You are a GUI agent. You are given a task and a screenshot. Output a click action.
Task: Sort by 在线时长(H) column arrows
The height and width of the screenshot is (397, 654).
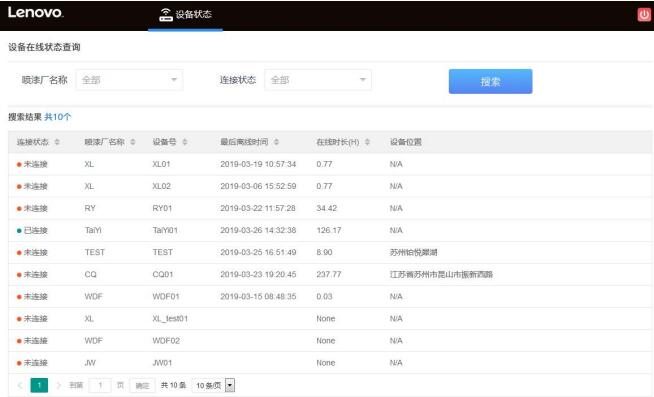(x=367, y=142)
